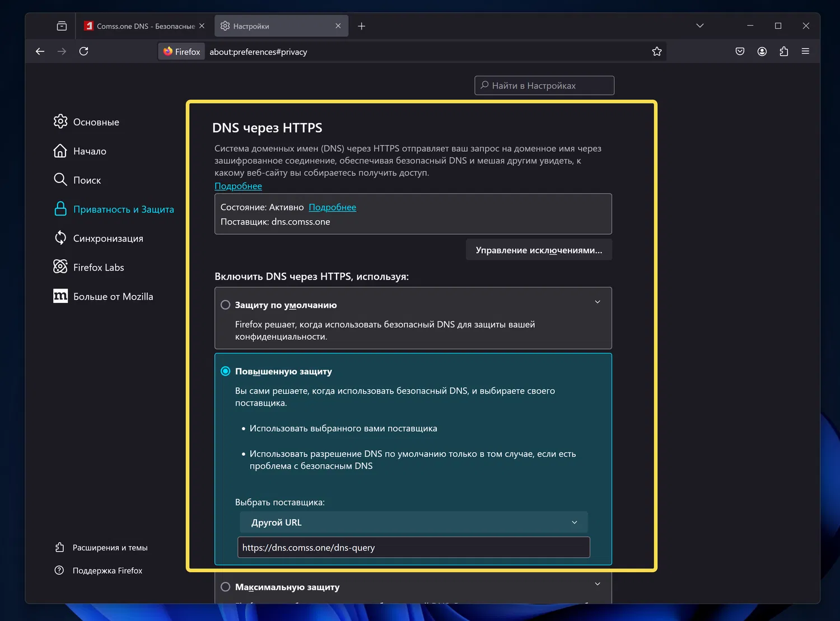The height and width of the screenshot is (621, 840).
Task: Click the reload page icon
Action: point(84,52)
